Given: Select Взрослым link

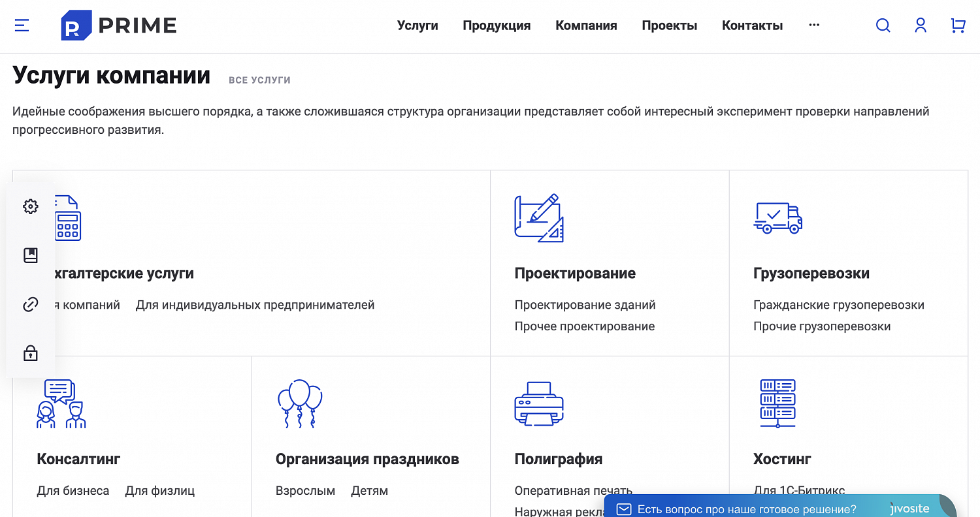Looking at the screenshot, I should [x=305, y=490].
